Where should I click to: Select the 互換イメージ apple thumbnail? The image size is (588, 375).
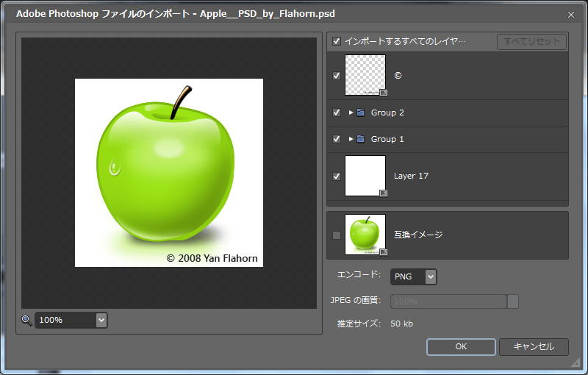coord(365,235)
